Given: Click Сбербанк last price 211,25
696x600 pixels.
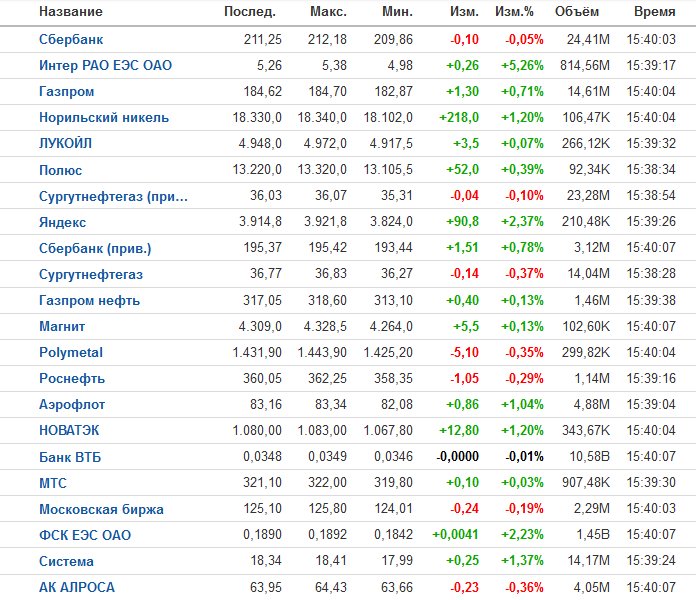Looking at the screenshot, I should click(263, 39).
